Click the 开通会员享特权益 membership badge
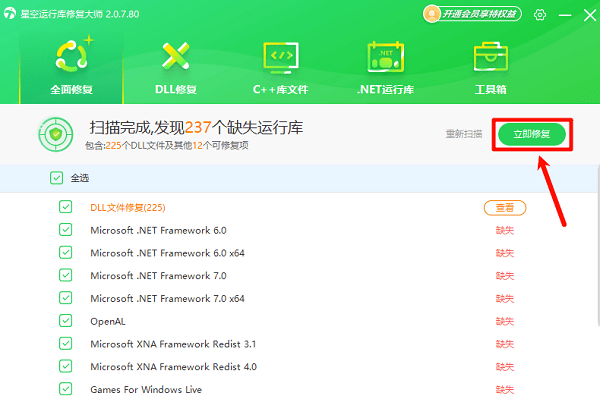This screenshot has width=600, height=399. point(472,14)
